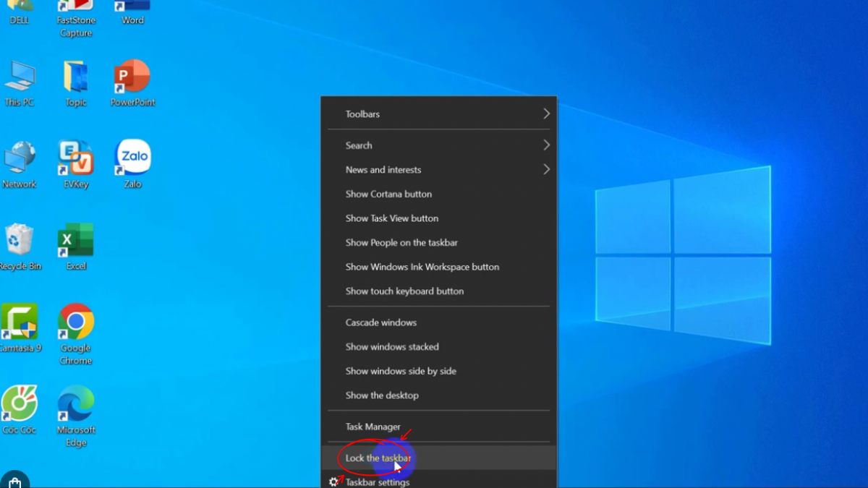Select the Microsoft Edge desktop shortcut
This screenshot has width=868, height=488.
coord(75,416)
